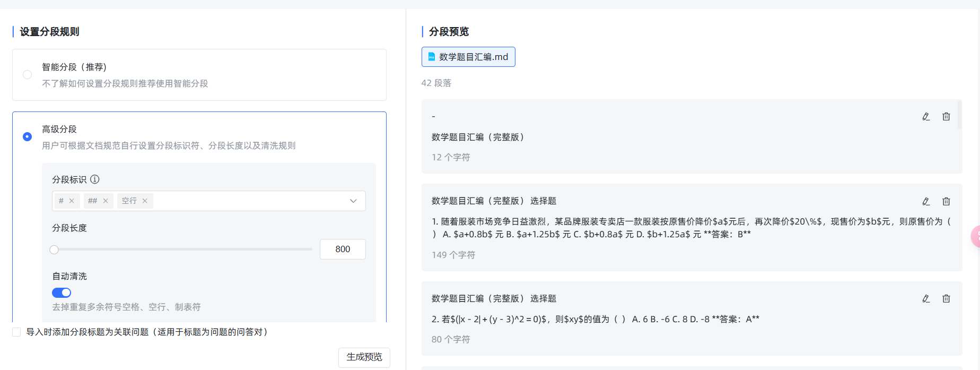Check 导入时添加分段标题为关联问题 checkbox
The image size is (980, 370).
[x=16, y=332]
